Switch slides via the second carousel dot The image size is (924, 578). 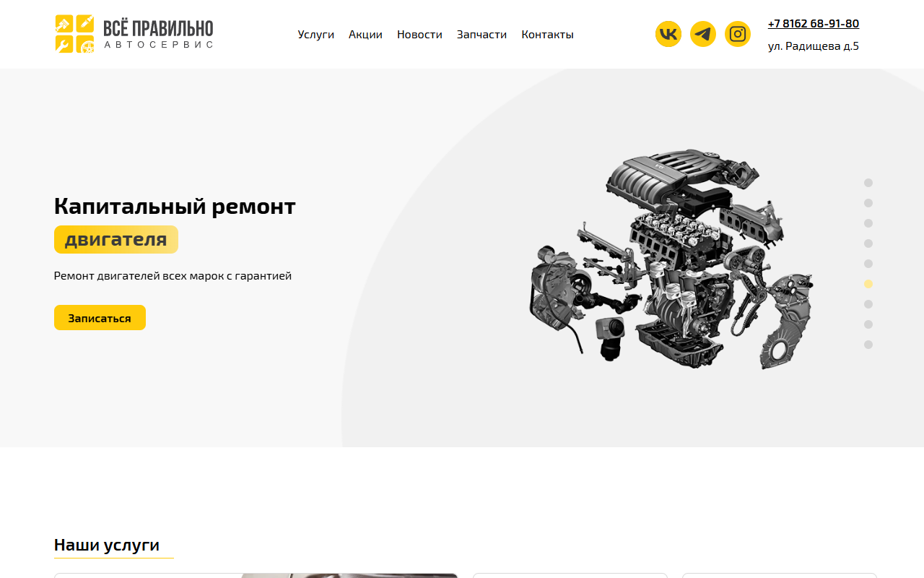tap(868, 202)
